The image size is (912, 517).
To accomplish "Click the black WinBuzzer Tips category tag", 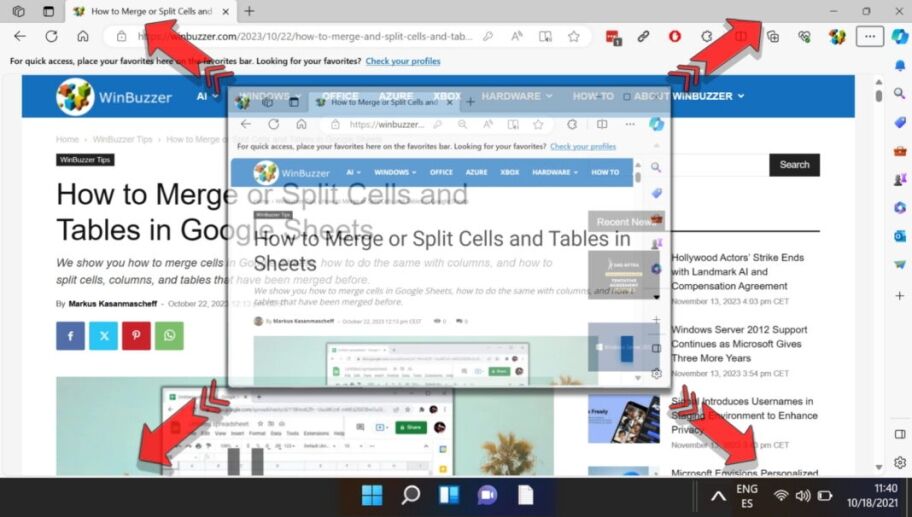I will (85, 159).
